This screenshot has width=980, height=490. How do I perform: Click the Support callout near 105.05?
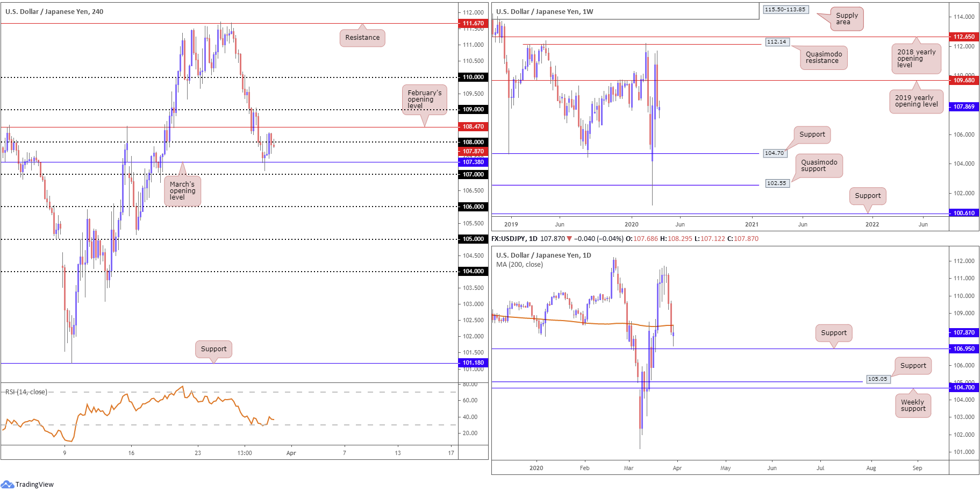coord(913,366)
